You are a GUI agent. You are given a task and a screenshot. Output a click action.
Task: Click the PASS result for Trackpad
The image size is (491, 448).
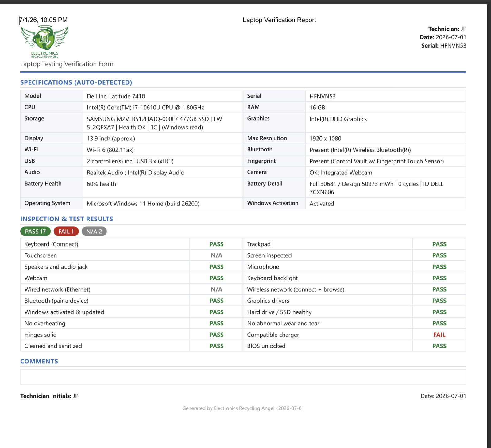tap(439, 244)
